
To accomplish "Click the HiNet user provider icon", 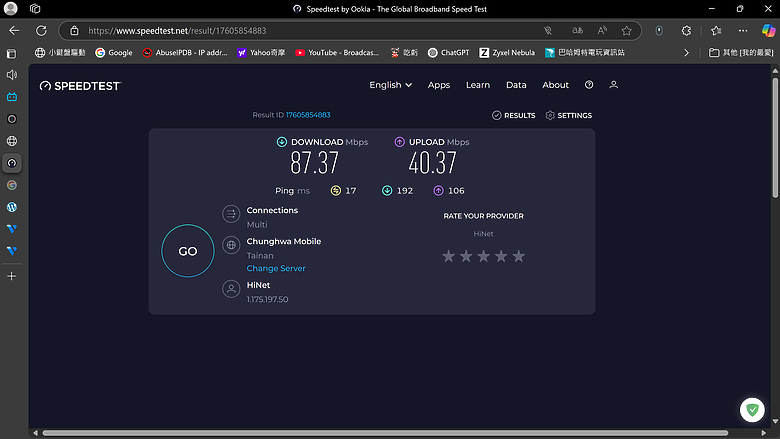I will pyautogui.click(x=231, y=289).
